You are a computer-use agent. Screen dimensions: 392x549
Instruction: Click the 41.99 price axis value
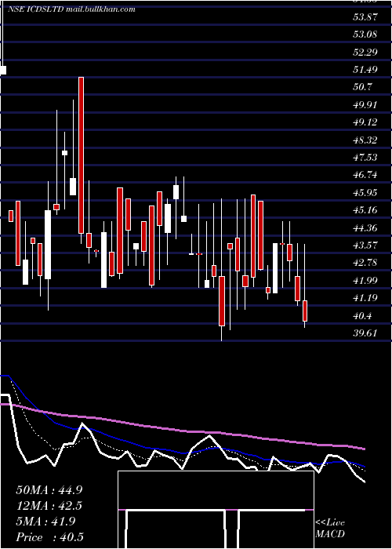coord(365,280)
